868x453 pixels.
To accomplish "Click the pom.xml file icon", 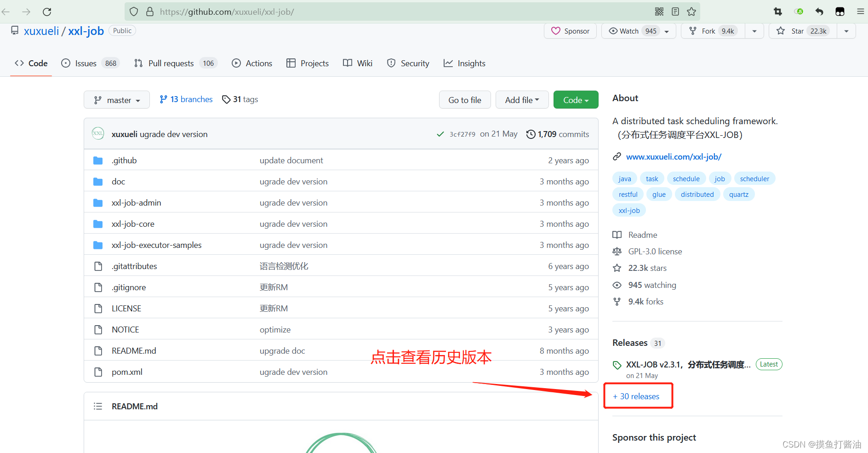I will tap(98, 372).
